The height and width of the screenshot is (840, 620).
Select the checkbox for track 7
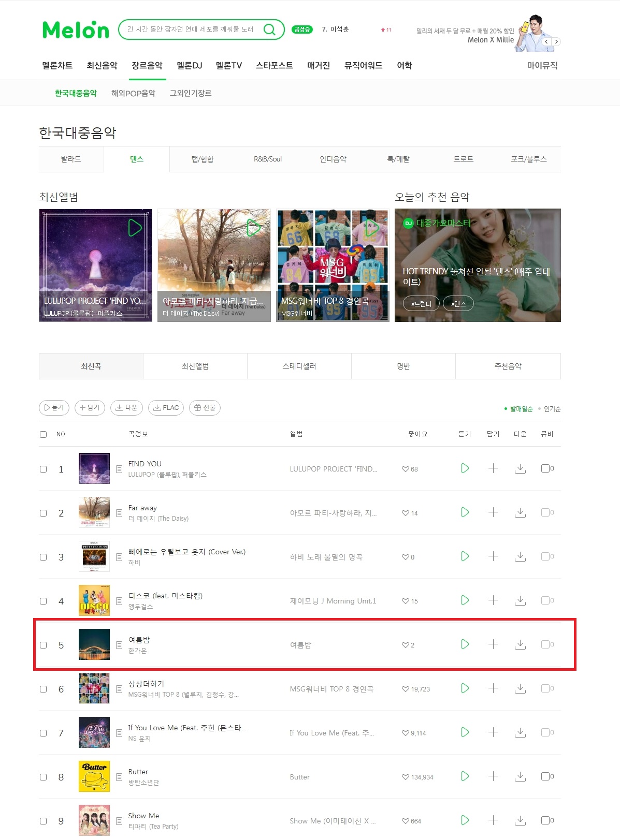click(x=44, y=733)
